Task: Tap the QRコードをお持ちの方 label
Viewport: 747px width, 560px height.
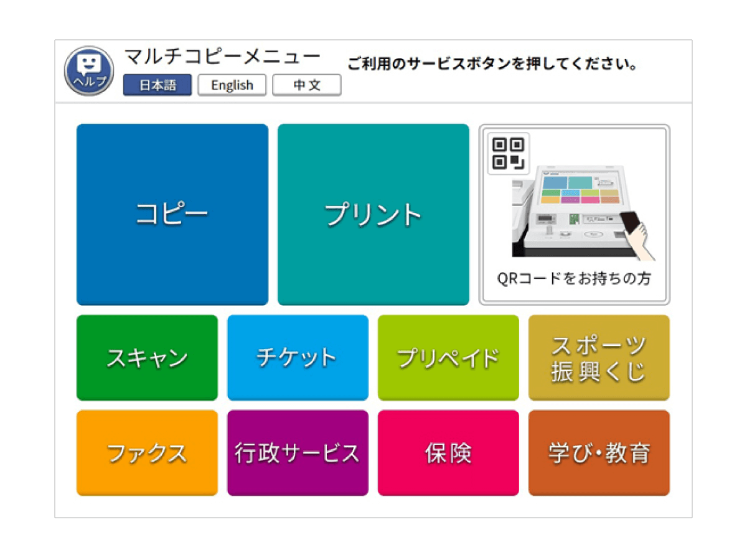Action: point(574,279)
